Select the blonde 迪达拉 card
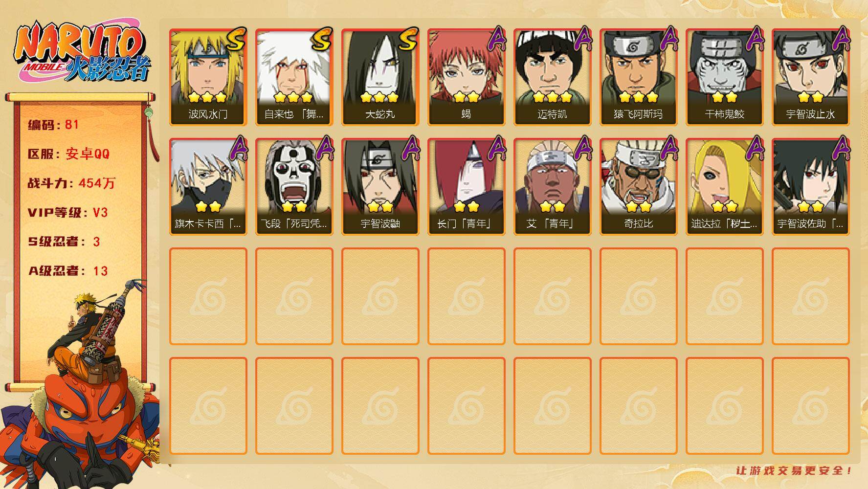 725,186
